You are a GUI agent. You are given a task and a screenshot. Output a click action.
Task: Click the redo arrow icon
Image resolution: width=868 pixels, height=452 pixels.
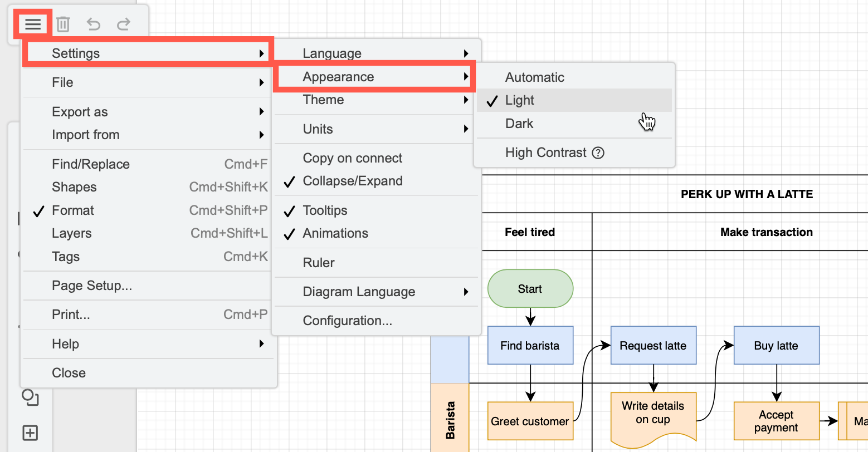coord(123,24)
